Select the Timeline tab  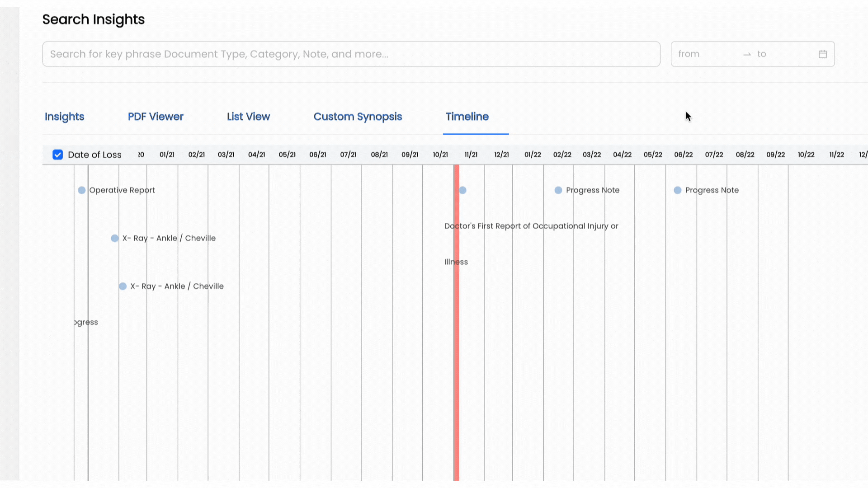tap(467, 117)
